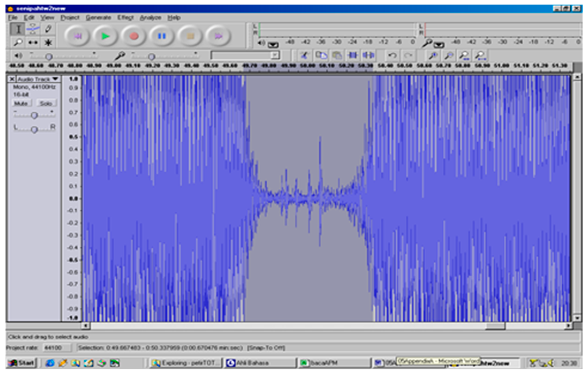This screenshot has width=588, height=375.
Task: Click the Fit project in window icon
Action: [x=480, y=55]
